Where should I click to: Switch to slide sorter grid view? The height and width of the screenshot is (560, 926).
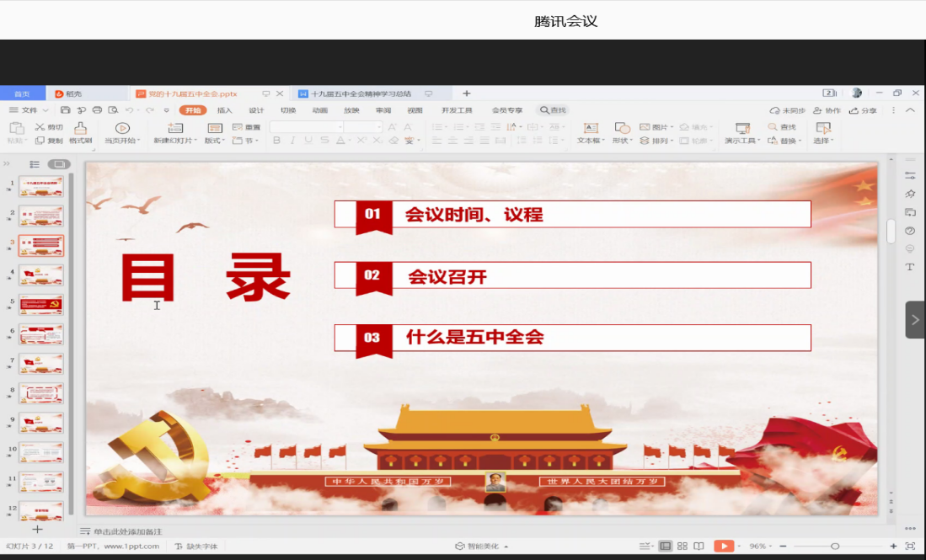coord(682,546)
